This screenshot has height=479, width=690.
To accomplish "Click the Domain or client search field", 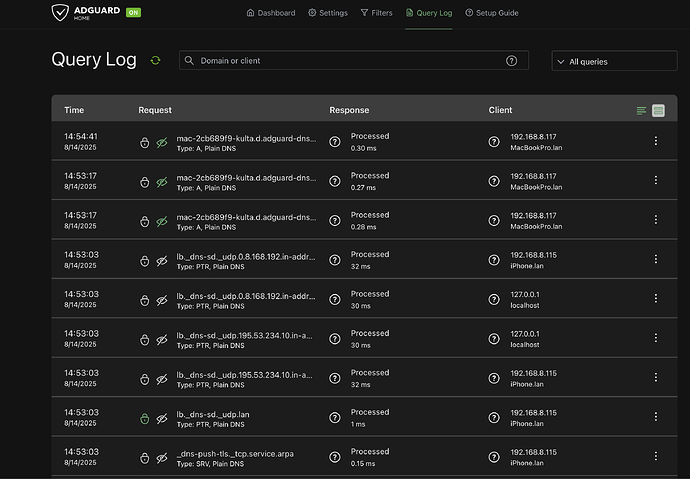I will [340, 61].
